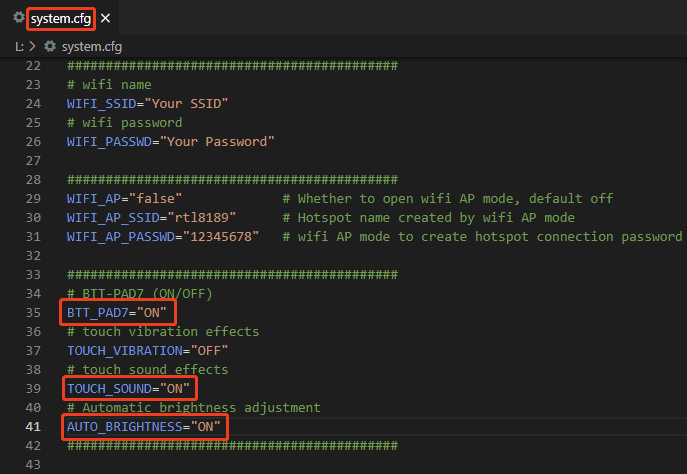This screenshot has height=474, width=687.
Task: Click the "# wifi name" comment line
Action: click(x=109, y=85)
